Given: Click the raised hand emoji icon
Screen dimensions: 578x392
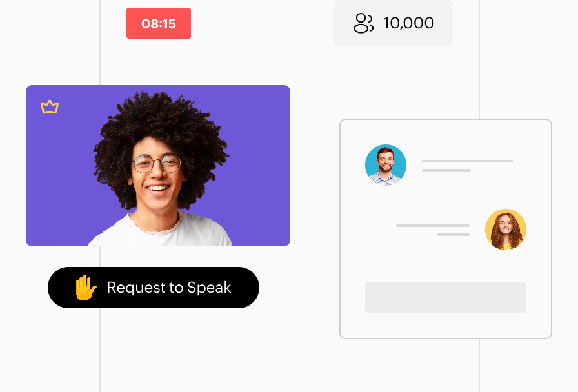Looking at the screenshot, I should pyautogui.click(x=85, y=288).
